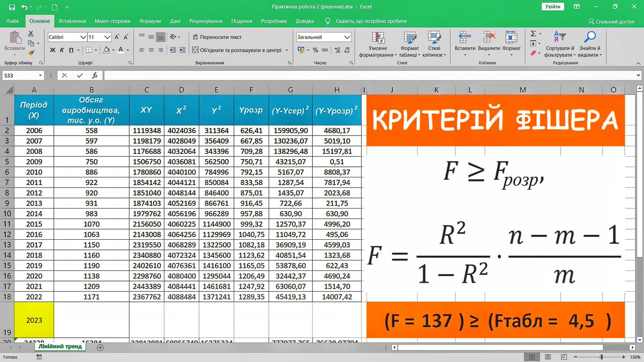Click the Clear eraser icon

pos(532,53)
